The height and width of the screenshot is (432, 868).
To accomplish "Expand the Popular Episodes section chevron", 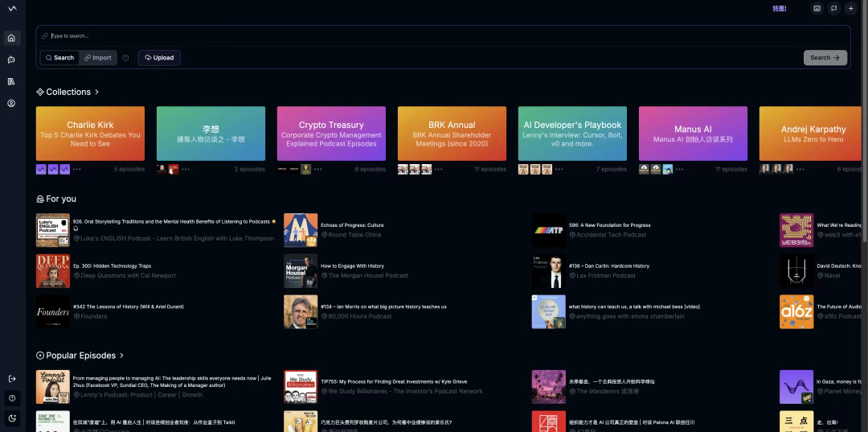I will tap(123, 356).
